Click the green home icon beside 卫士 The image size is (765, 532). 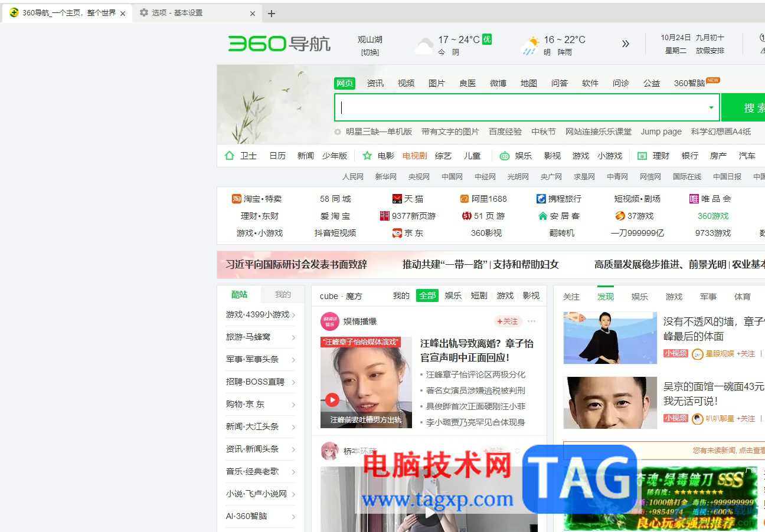click(x=228, y=155)
